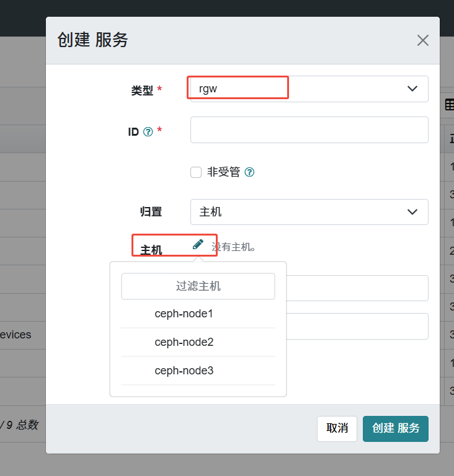
Task: Focus the ID text input field
Action: [309, 130]
